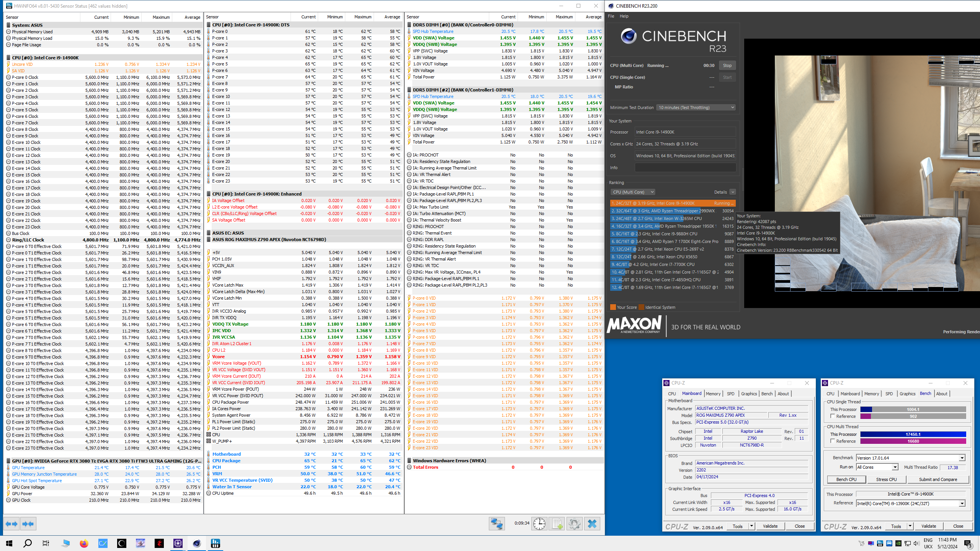Close sensors using blue X icon

click(x=592, y=523)
